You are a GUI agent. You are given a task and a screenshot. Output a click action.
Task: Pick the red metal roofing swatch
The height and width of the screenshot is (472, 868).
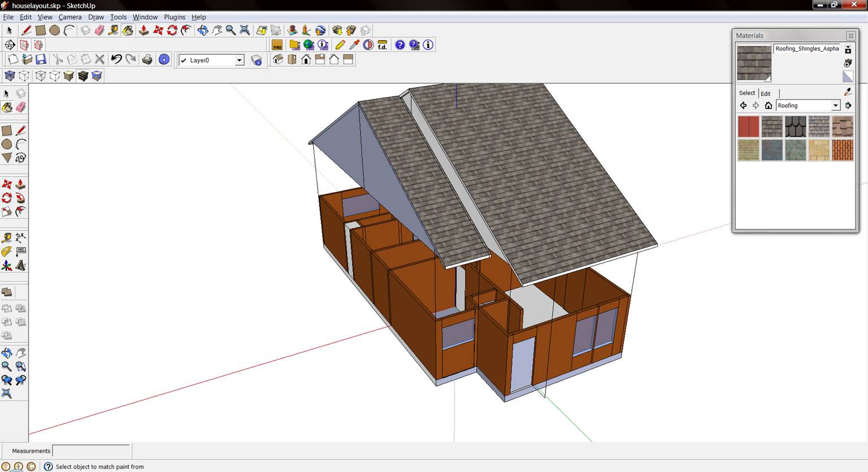click(x=748, y=127)
